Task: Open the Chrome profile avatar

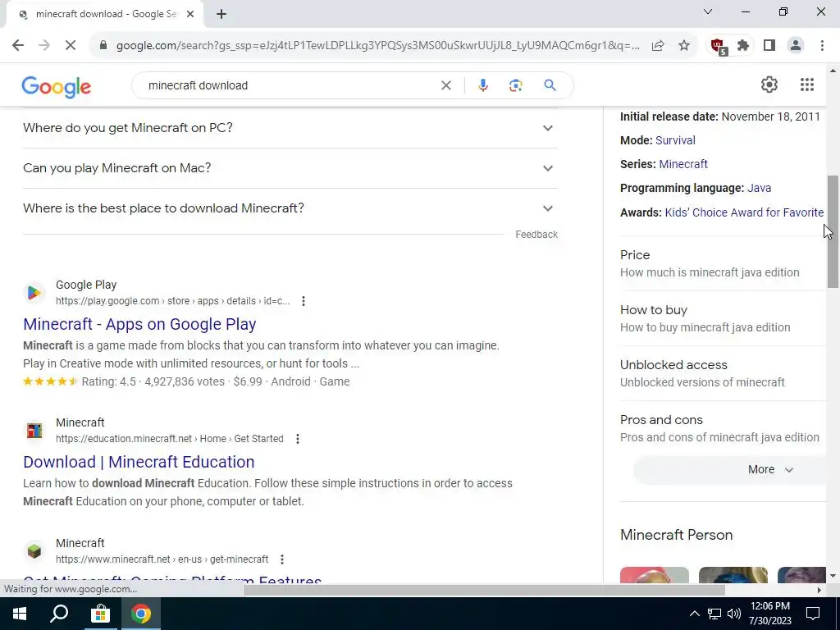Action: pyautogui.click(x=796, y=46)
